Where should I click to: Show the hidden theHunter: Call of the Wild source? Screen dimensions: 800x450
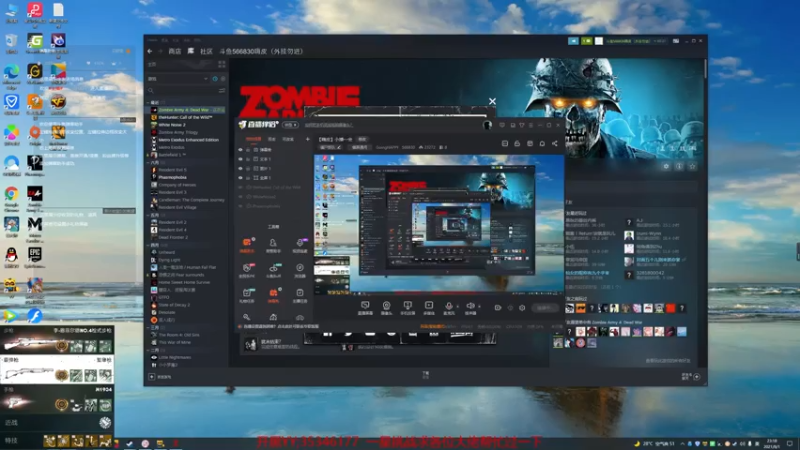click(240, 187)
